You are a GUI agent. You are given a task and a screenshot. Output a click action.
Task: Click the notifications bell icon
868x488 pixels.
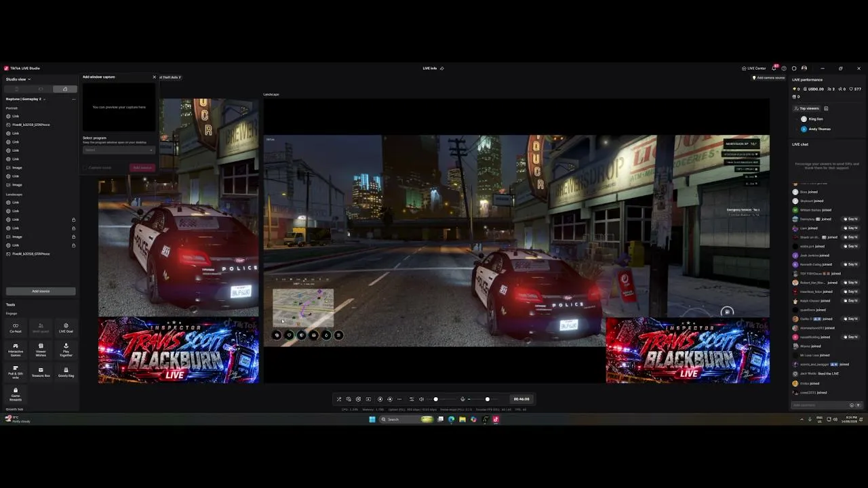click(x=774, y=68)
